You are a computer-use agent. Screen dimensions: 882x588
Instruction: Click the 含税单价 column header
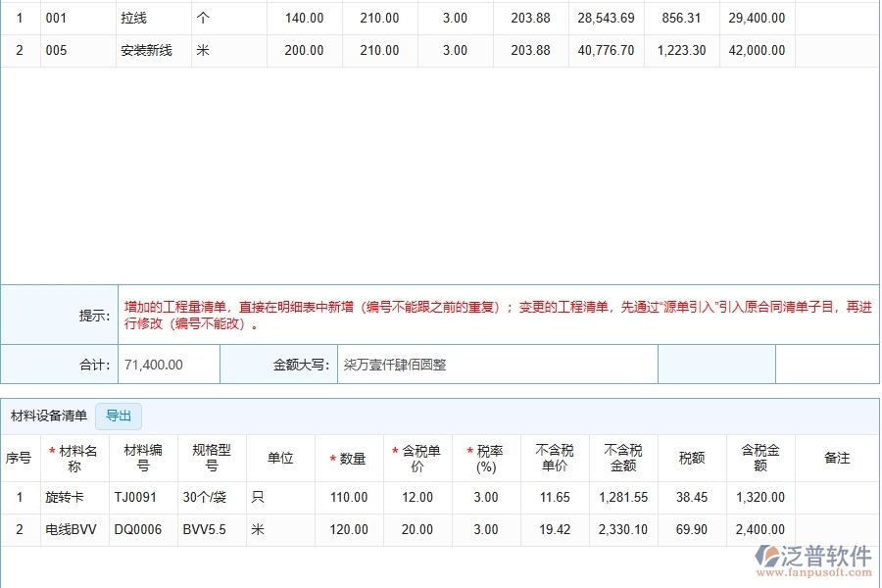pos(417,458)
